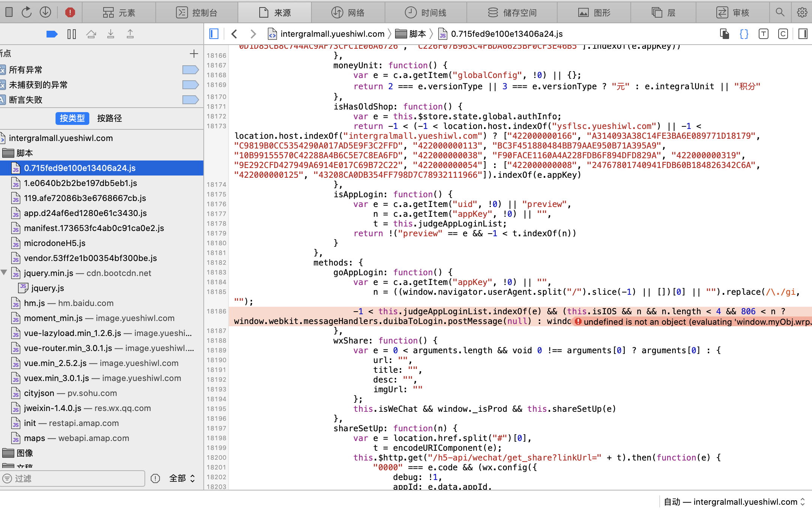The image size is (812, 510).
Task: Click the add breakpoint plus button
Action: pos(194,54)
